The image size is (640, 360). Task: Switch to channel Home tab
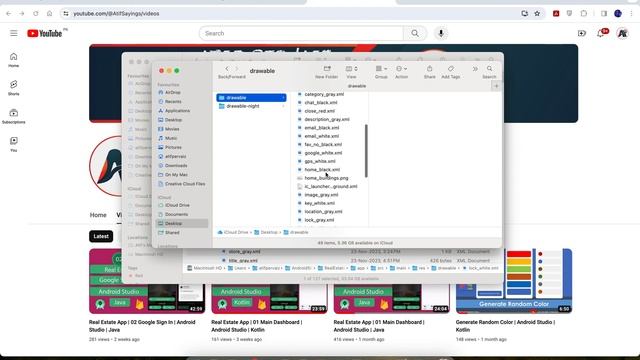pos(98,215)
